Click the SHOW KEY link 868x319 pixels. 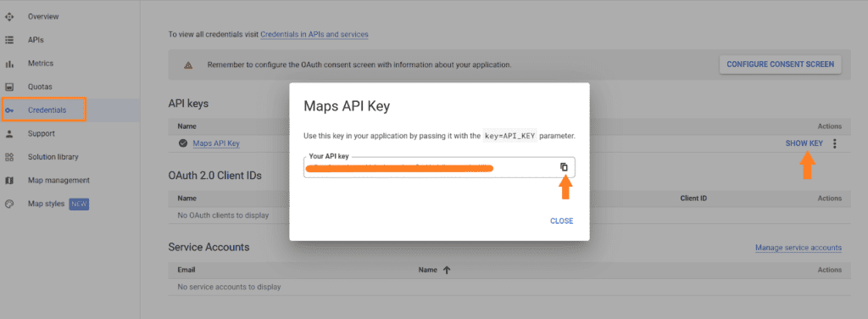804,143
